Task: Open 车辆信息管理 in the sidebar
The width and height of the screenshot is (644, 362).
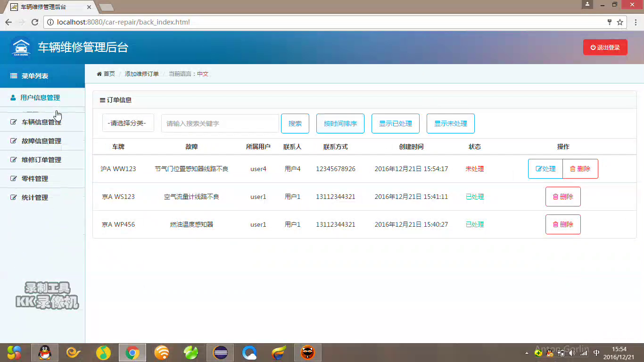Action: 42,122
